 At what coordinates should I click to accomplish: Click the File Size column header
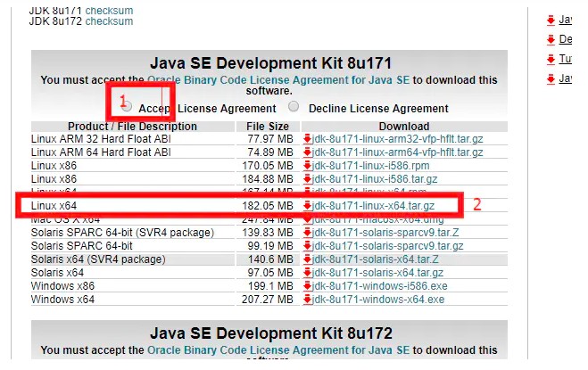[268, 127]
